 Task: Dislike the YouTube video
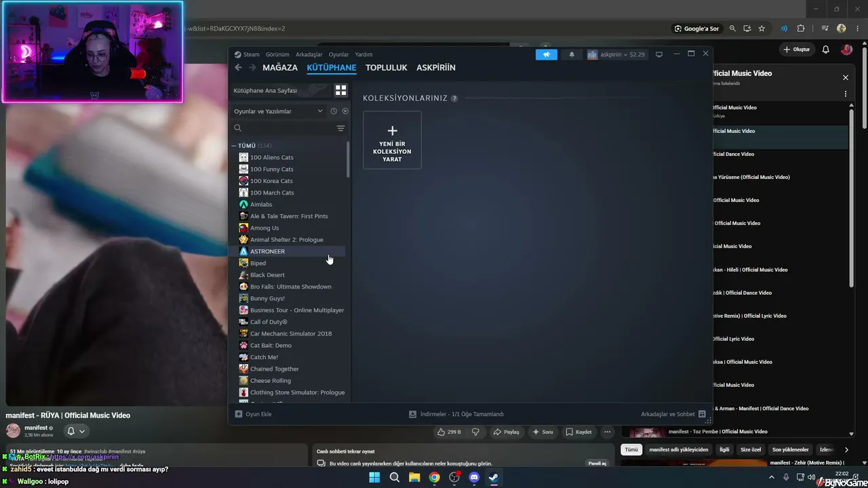pos(475,432)
